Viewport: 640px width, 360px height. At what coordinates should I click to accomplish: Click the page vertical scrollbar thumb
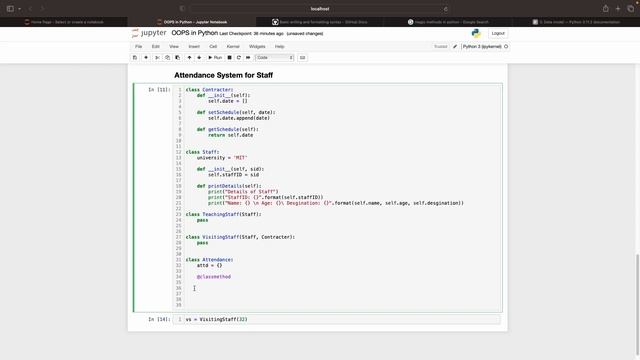coord(637,304)
